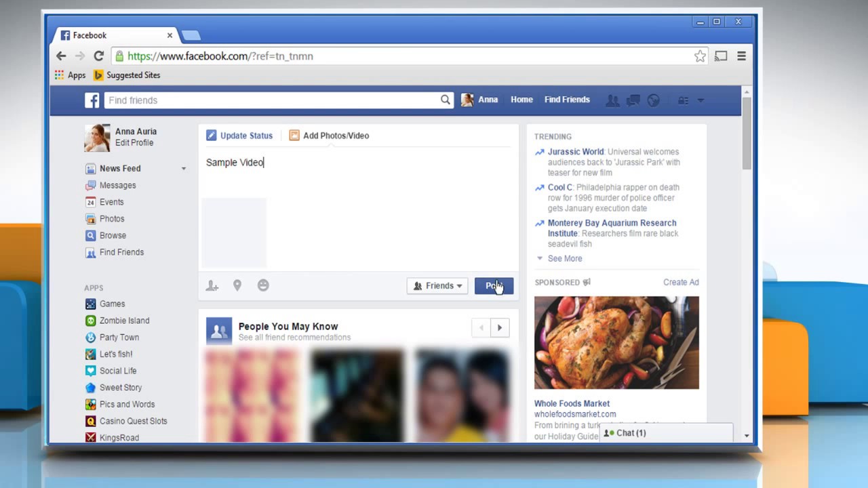Click Anna Auria profile picture
Viewport: 868px width, 488px height.
click(x=97, y=138)
